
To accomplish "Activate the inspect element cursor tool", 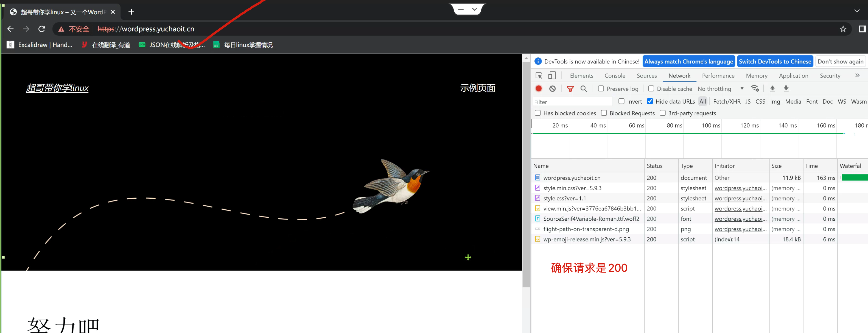I will (x=539, y=75).
